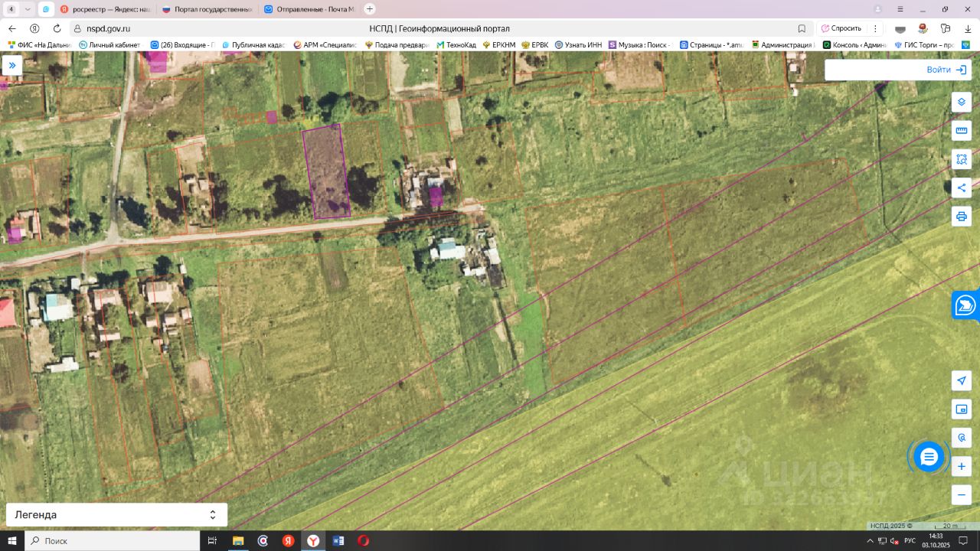Print the map
The width and height of the screenshot is (980, 551).
[x=962, y=216]
